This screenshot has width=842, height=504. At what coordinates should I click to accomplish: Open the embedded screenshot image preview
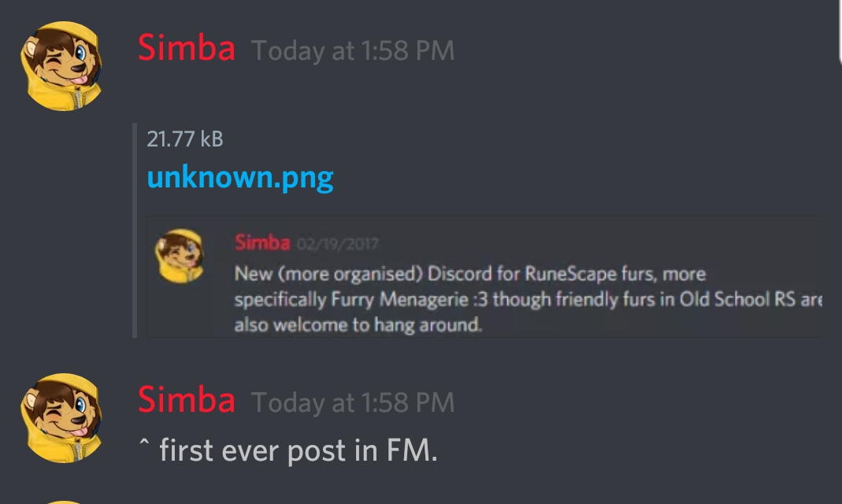(x=484, y=276)
